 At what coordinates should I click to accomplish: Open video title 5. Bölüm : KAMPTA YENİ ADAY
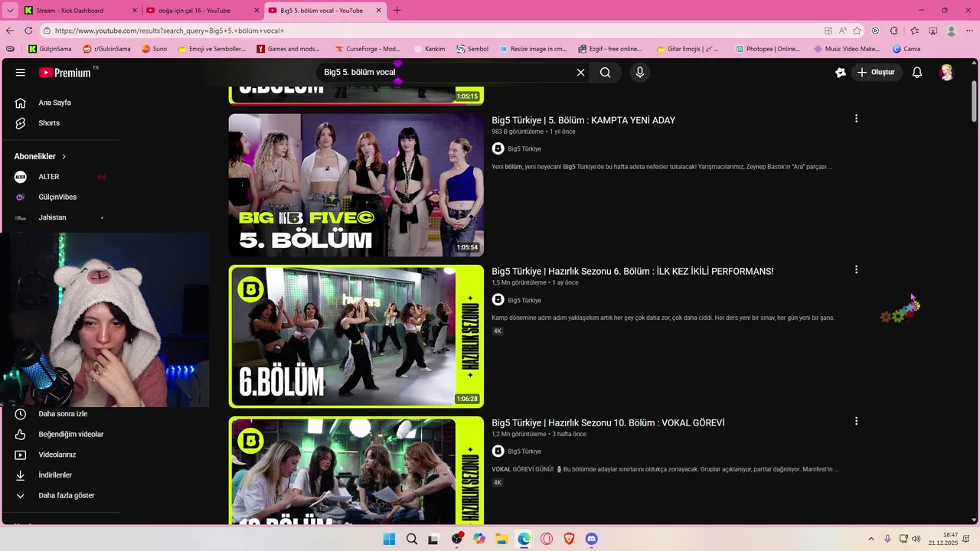click(x=583, y=120)
